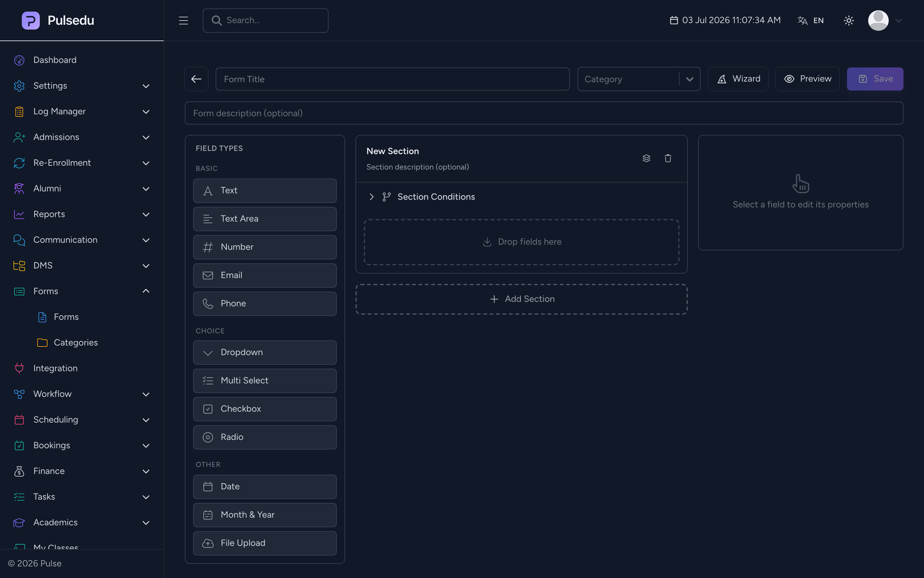
Task: Click the Drop fields here zone
Action: point(522,242)
